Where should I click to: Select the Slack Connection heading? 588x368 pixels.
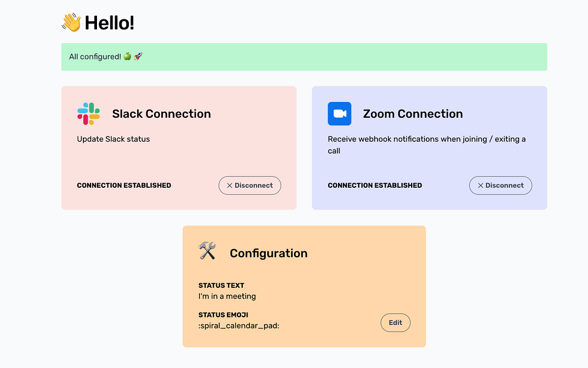click(x=162, y=114)
